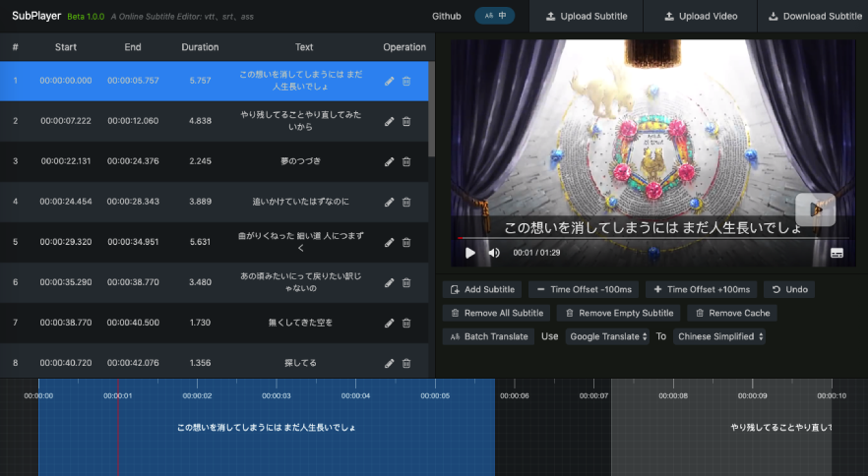Click Upload Subtitle
This screenshot has height=476, width=868.
point(587,16)
